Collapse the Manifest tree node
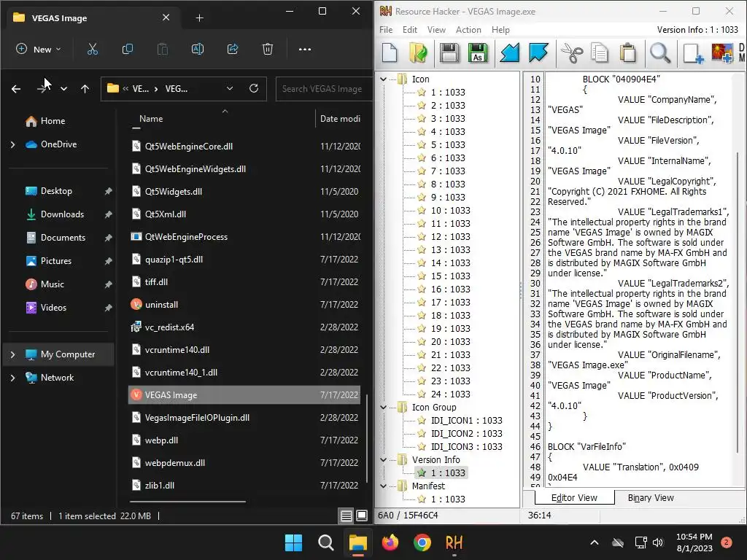The width and height of the screenshot is (747, 560). pyautogui.click(x=384, y=486)
